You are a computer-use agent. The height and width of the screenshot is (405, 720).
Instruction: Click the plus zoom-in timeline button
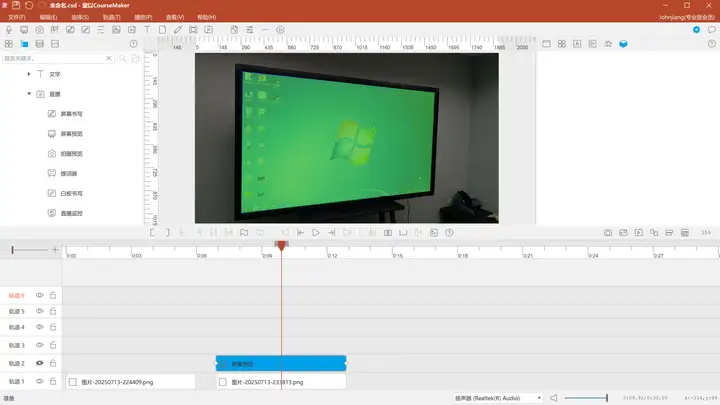point(55,250)
